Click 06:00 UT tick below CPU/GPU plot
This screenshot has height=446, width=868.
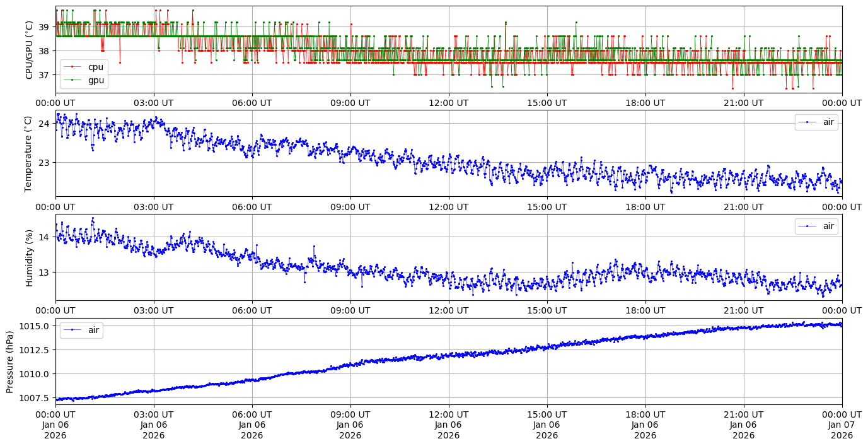coord(252,103)
